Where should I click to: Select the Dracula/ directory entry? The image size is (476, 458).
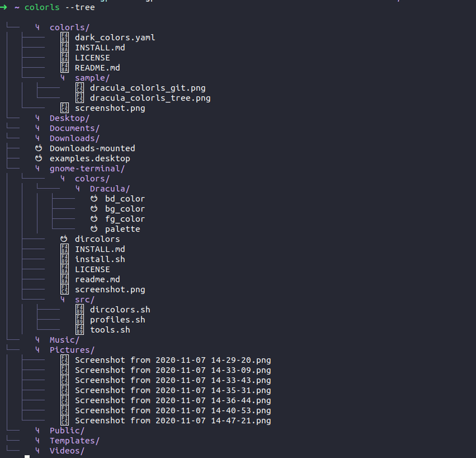tap(110, 189)
